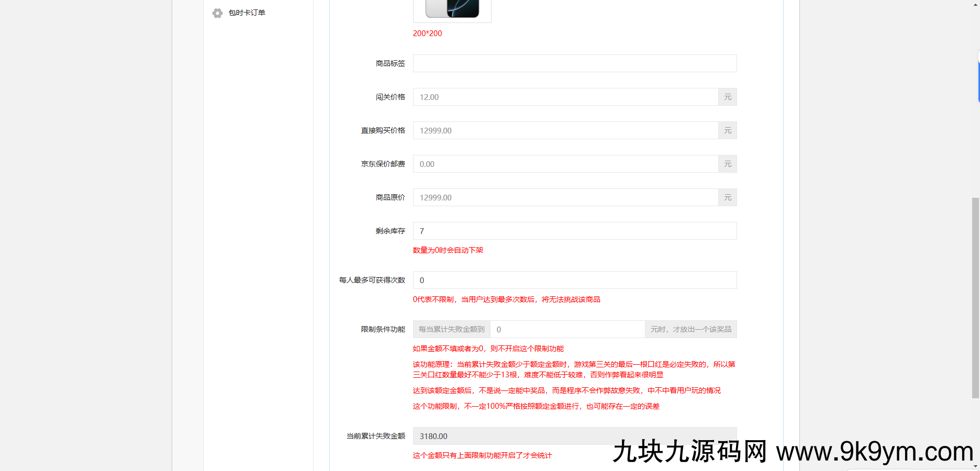Focus the 商品标签 input field

coord(574,63)
